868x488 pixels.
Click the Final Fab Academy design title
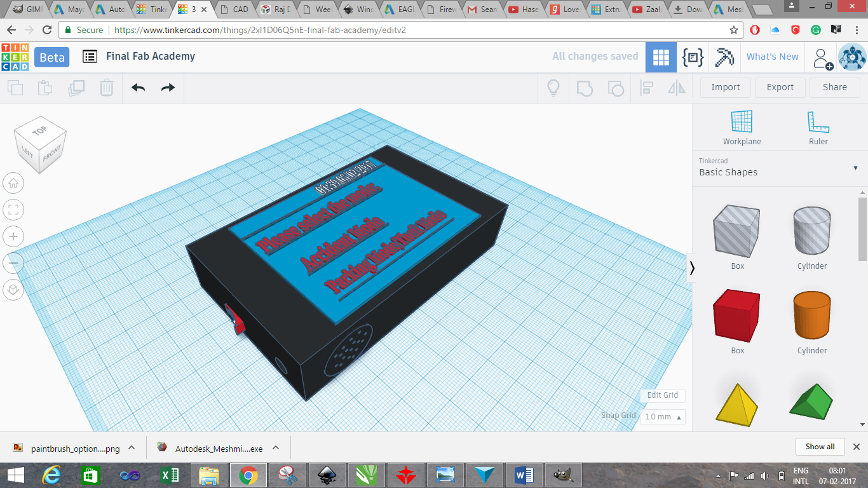click(151, 57)
